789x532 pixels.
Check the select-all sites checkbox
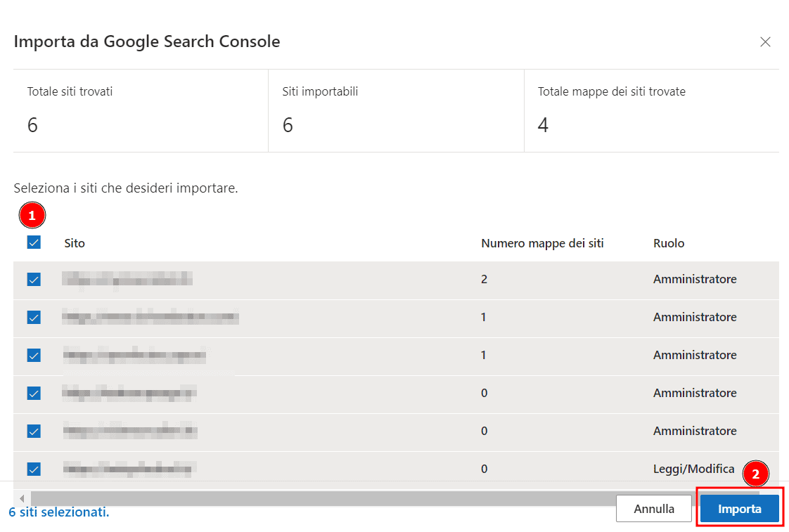tap(33, 242)
